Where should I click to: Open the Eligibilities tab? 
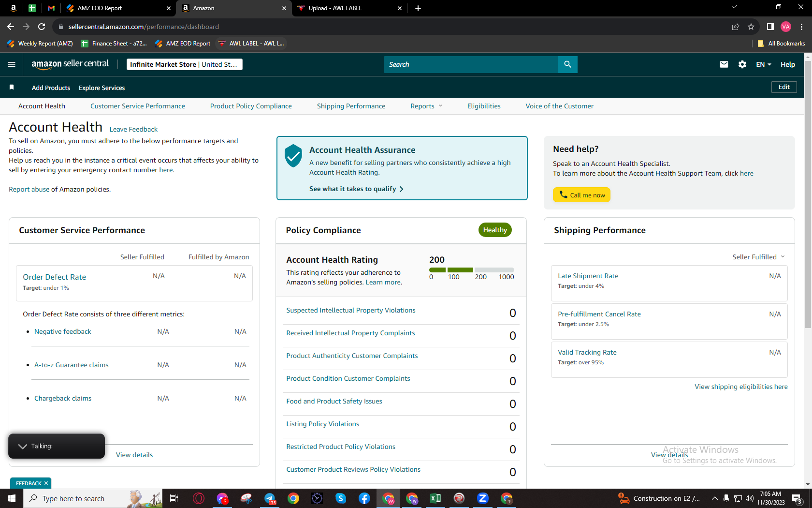point(484,106)
